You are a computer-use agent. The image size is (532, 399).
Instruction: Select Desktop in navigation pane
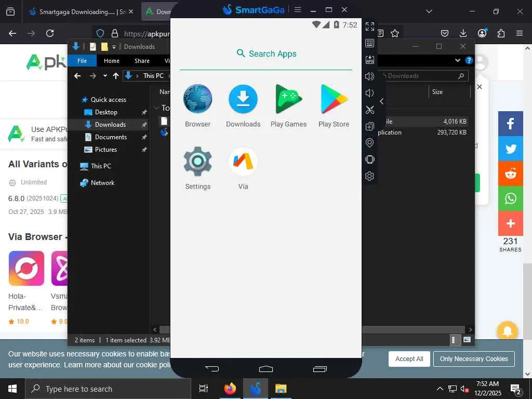(101, 112)
